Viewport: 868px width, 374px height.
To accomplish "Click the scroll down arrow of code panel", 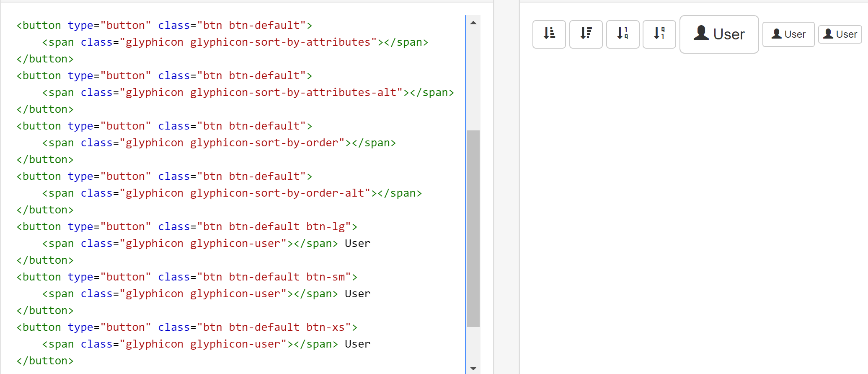I will point(473,368).
